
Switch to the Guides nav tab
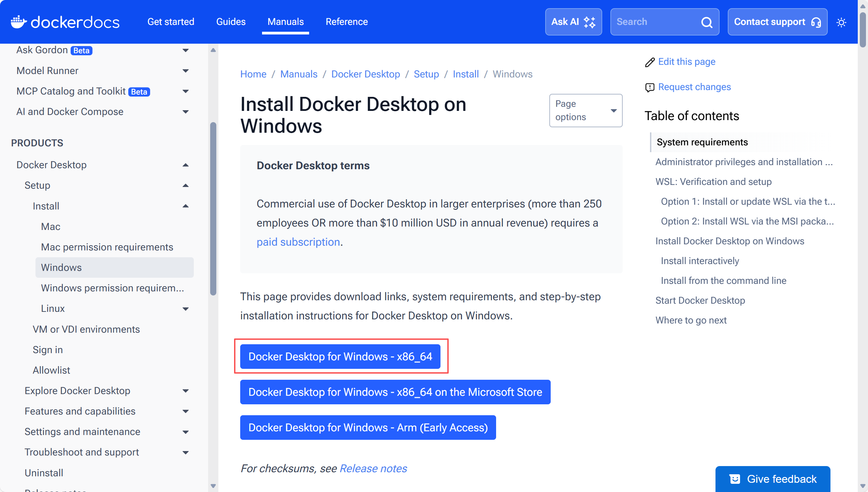231,22
